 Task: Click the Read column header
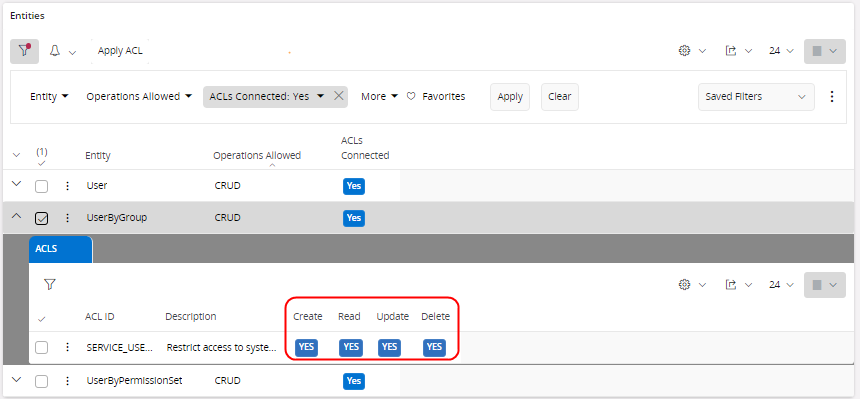point(349,317)
